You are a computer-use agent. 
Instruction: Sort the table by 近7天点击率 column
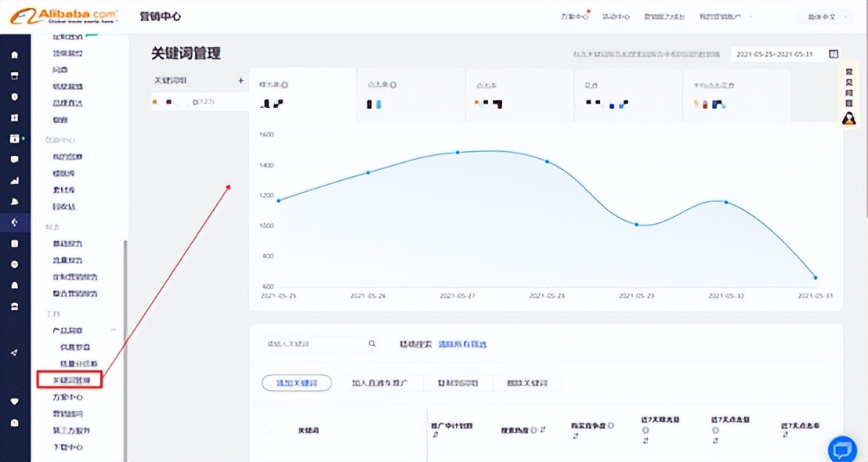[785, 435]
